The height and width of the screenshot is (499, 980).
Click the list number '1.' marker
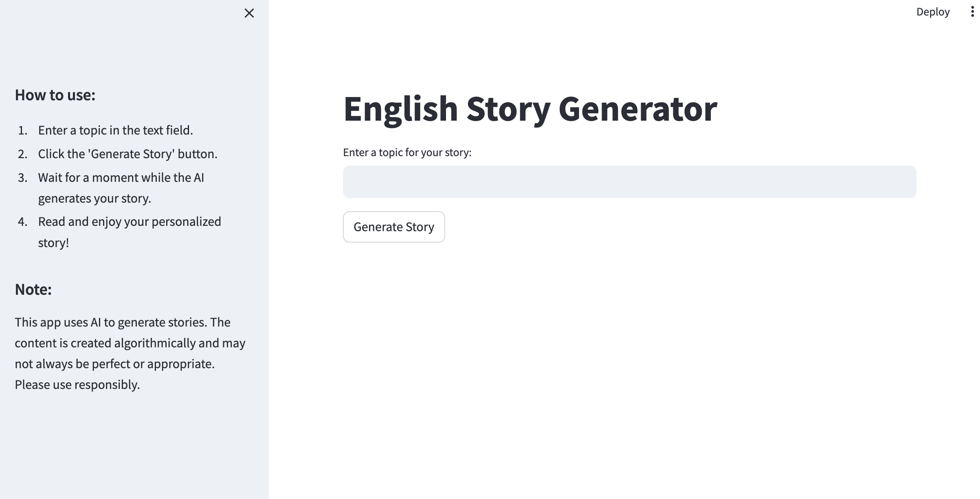(x=23, y=130)
